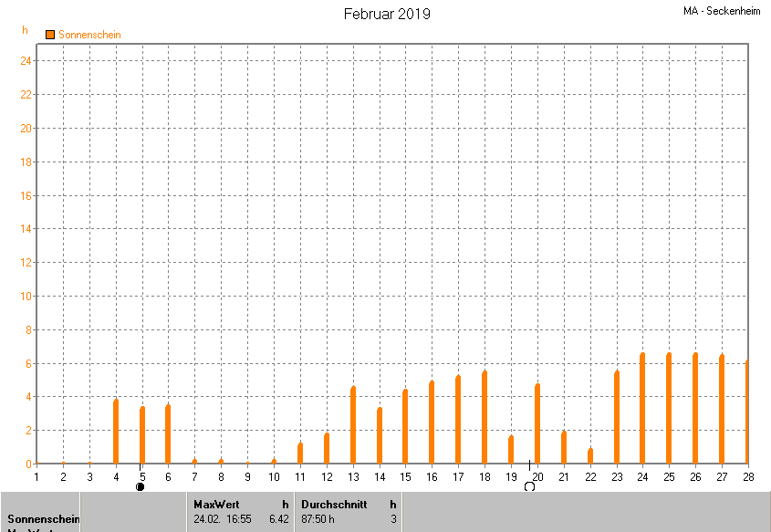Click the Durchschnitt column header
Viewport: 771px width, 532px height.
(x=334, y=504)
